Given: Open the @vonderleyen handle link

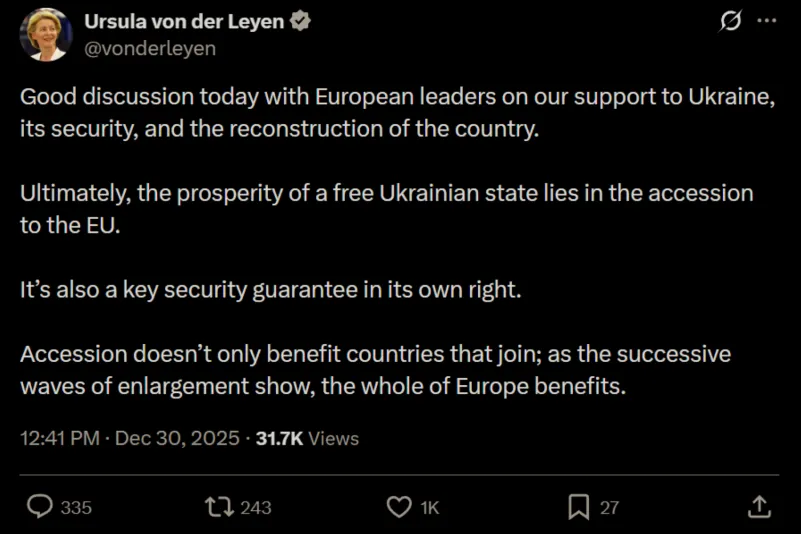Looking at the screenshot, I should 150,48.
